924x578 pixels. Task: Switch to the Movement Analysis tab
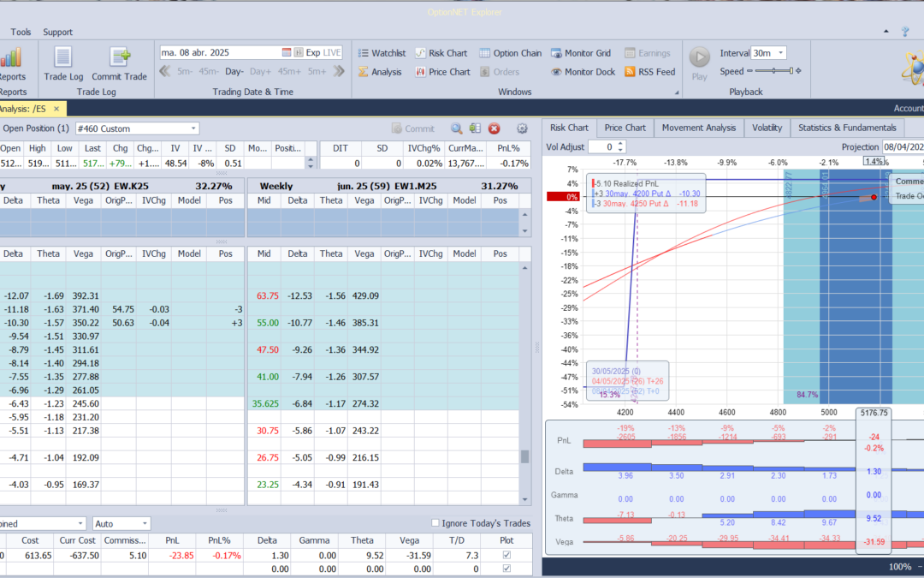pyautogui.click(x=698, y=128)
